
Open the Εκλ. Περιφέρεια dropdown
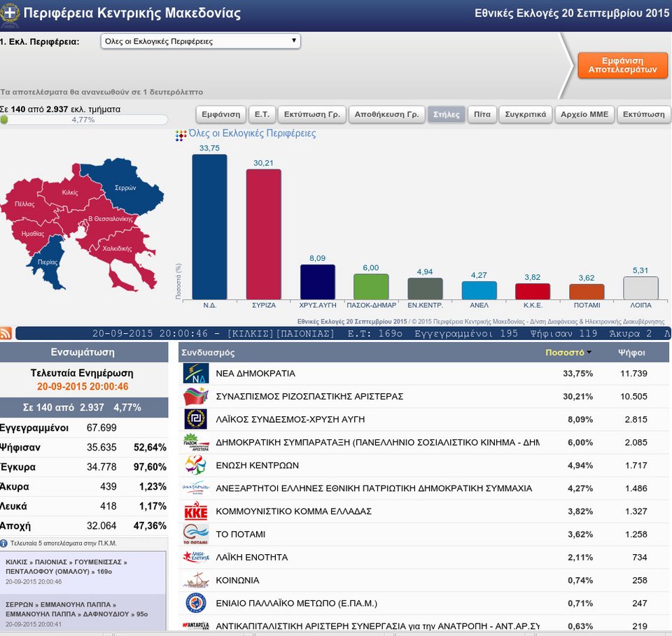pyautogui.click(x=201, y=41)
